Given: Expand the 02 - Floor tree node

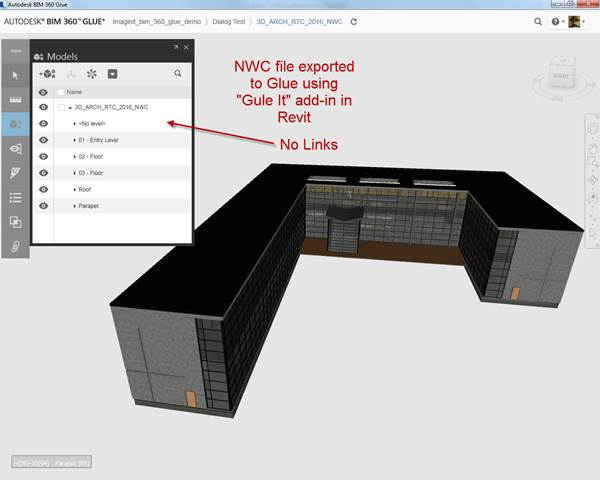Looking at the screenshot, I should pyautogui.click(x=75, y=156).
